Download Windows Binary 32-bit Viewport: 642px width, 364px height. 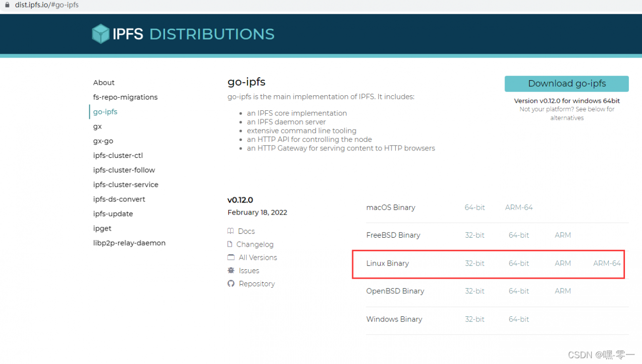[474, 319]
